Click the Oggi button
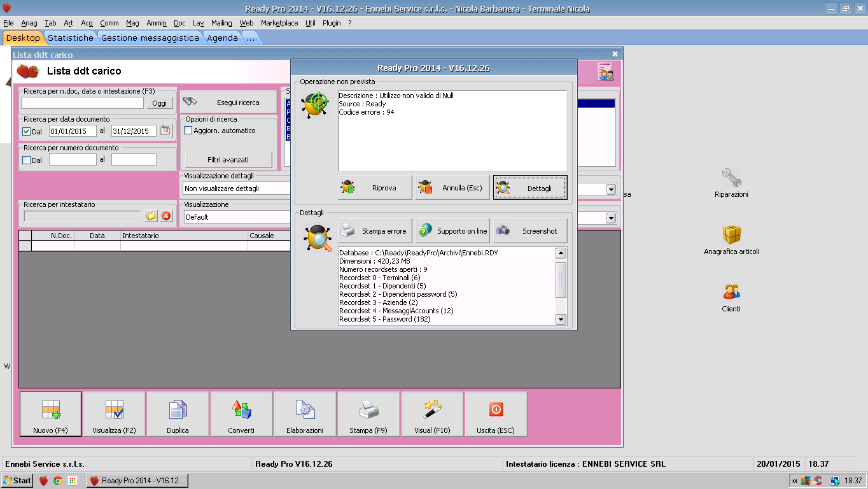The width and height of the screenshot is (868, 489). pos(159,103)
